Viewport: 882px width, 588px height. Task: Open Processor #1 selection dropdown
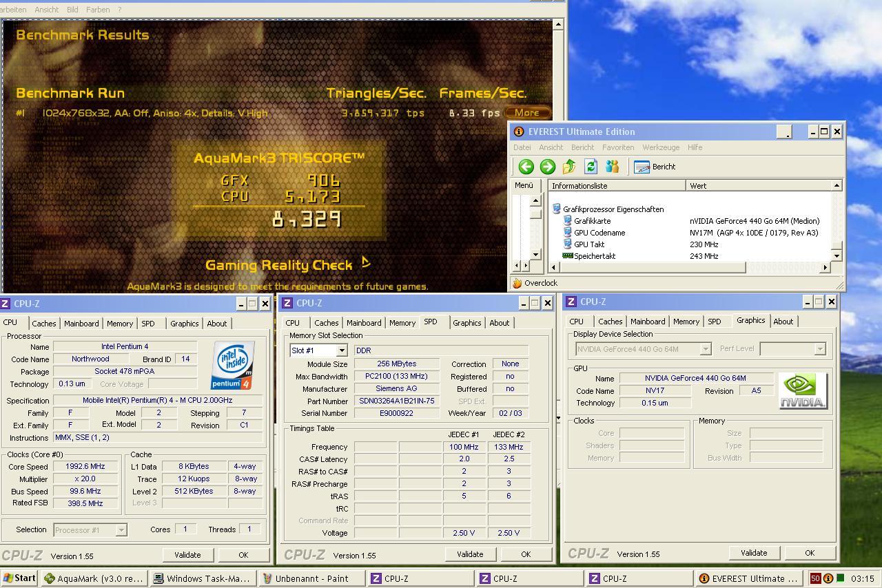(x=121, y=529)
